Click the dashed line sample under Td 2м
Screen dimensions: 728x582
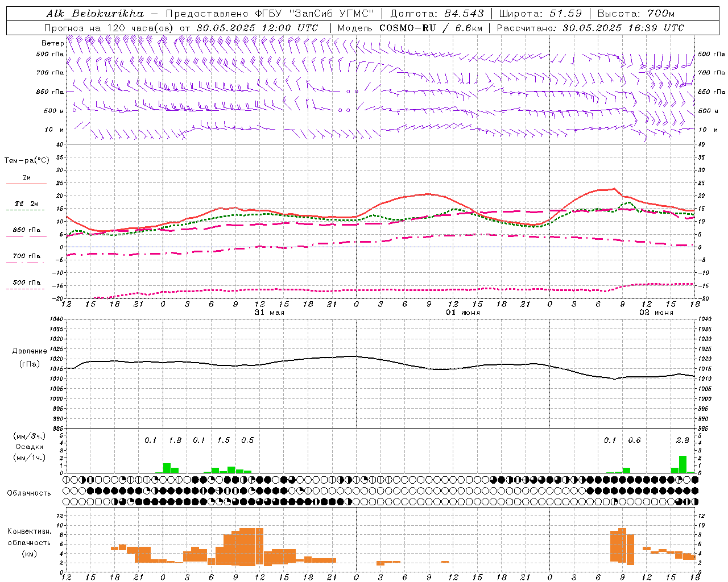[26, 210]
